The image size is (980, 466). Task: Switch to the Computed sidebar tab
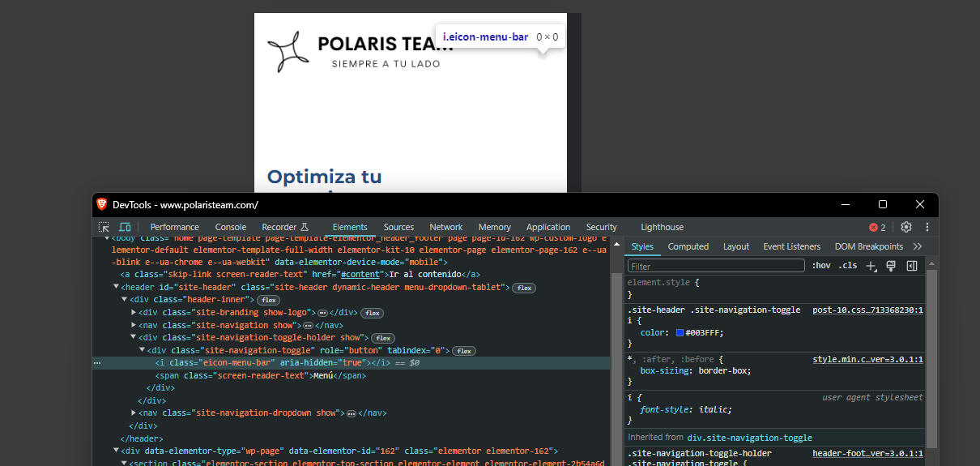688,246
